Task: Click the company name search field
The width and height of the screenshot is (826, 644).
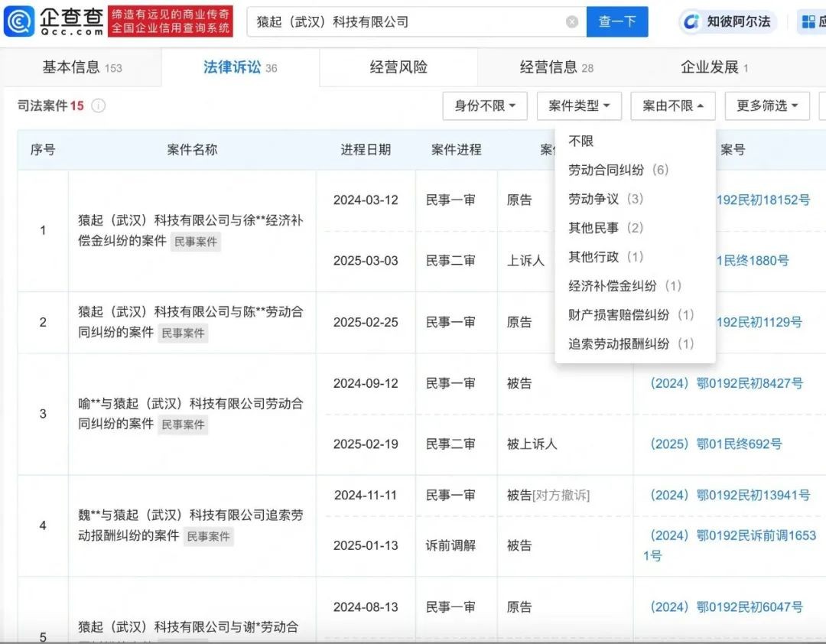Action: tap(405, 22)
